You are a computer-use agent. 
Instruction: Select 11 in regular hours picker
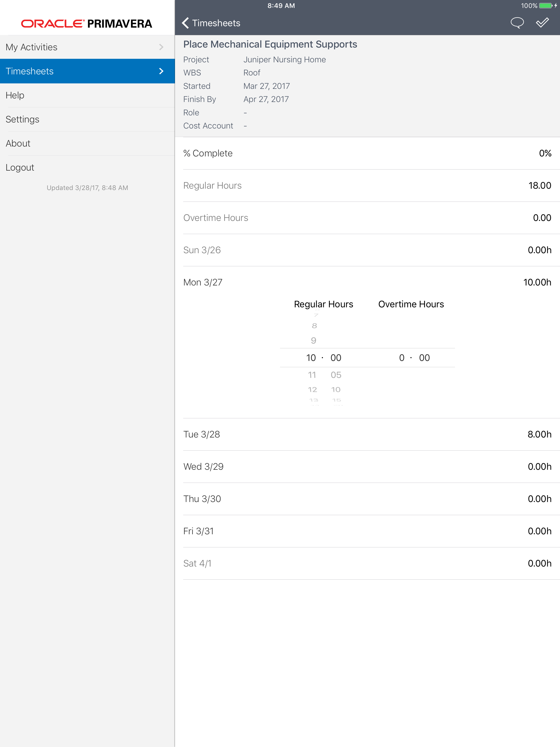(312, 375)
